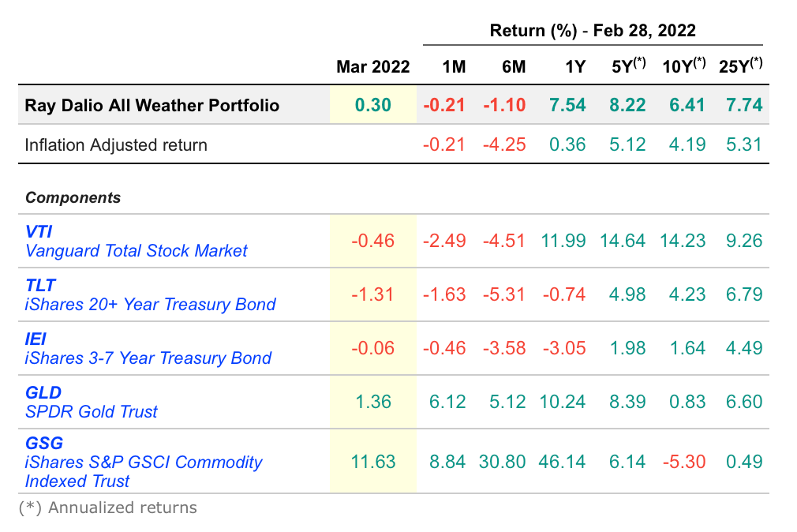Select inflation adjusted 1Y value 0.36
This screenshot has height=532, width=797.
point(567,144)
